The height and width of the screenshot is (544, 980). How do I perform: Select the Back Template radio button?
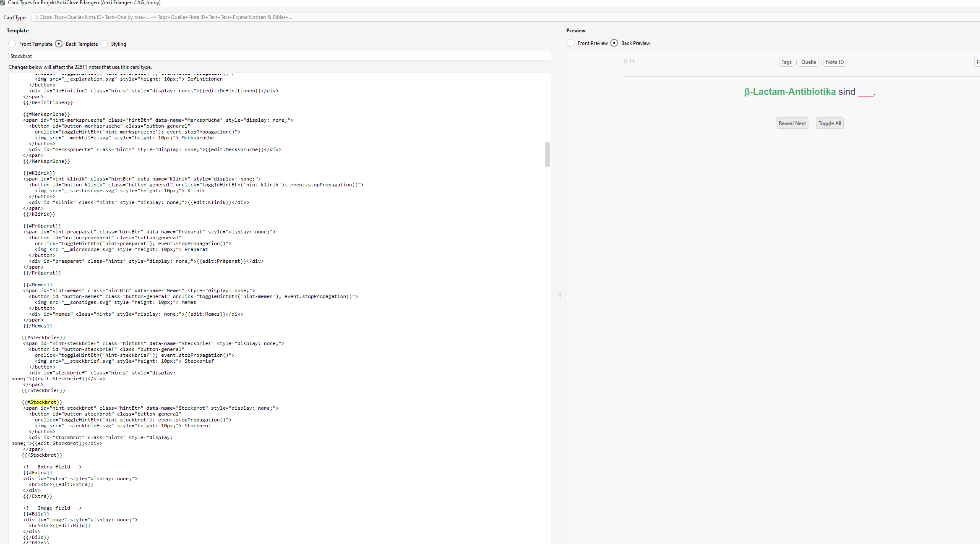point(59,44)
